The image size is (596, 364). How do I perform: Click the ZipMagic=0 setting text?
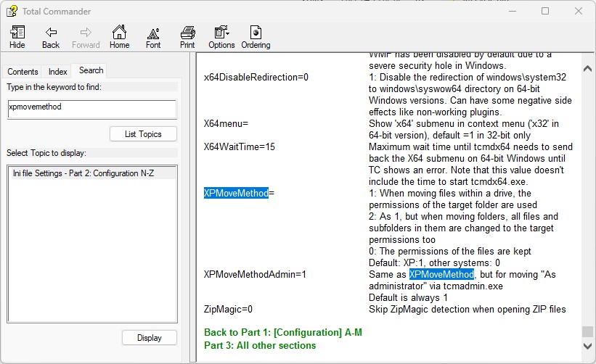[x=228, y=310]
